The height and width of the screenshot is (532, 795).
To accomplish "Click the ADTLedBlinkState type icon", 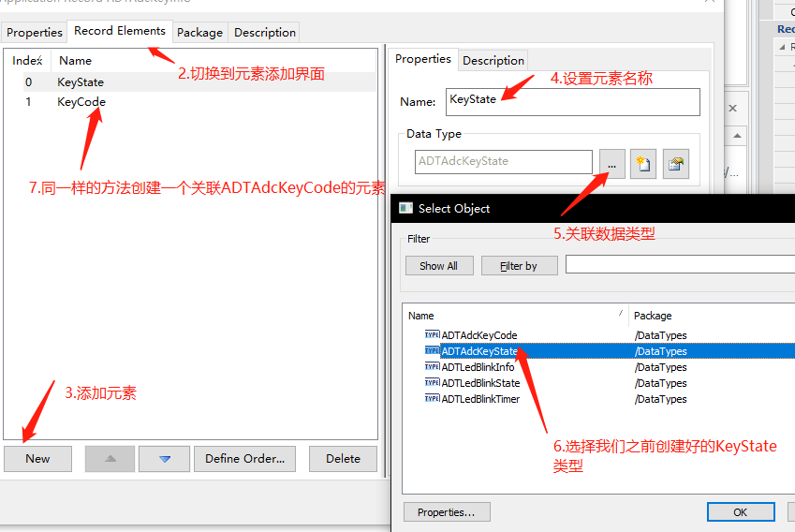I will pos(432,383).
